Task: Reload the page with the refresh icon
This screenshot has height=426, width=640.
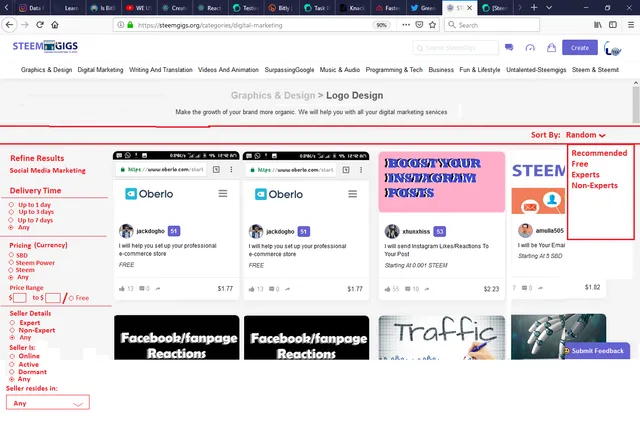Action: [x=40, y=25]
